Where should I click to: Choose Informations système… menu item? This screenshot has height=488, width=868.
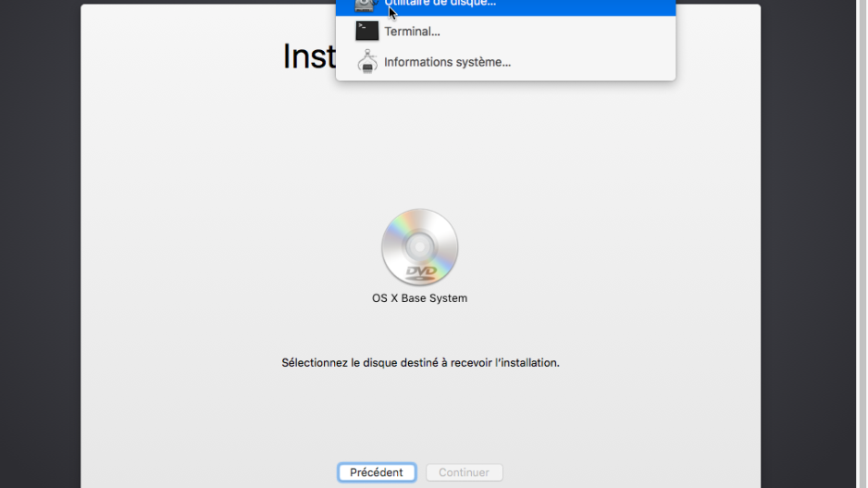pos(505,62)
